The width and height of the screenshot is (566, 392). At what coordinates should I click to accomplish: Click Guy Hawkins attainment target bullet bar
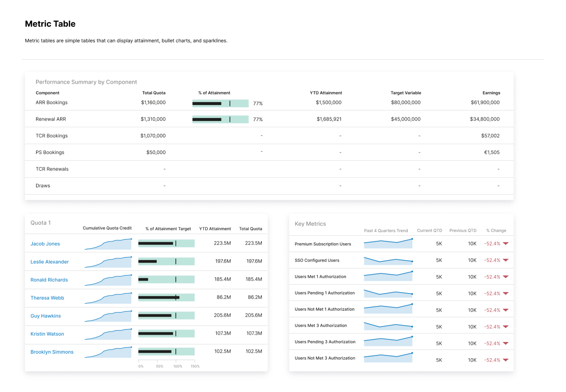pyautogui.click(x=166, y=315)
